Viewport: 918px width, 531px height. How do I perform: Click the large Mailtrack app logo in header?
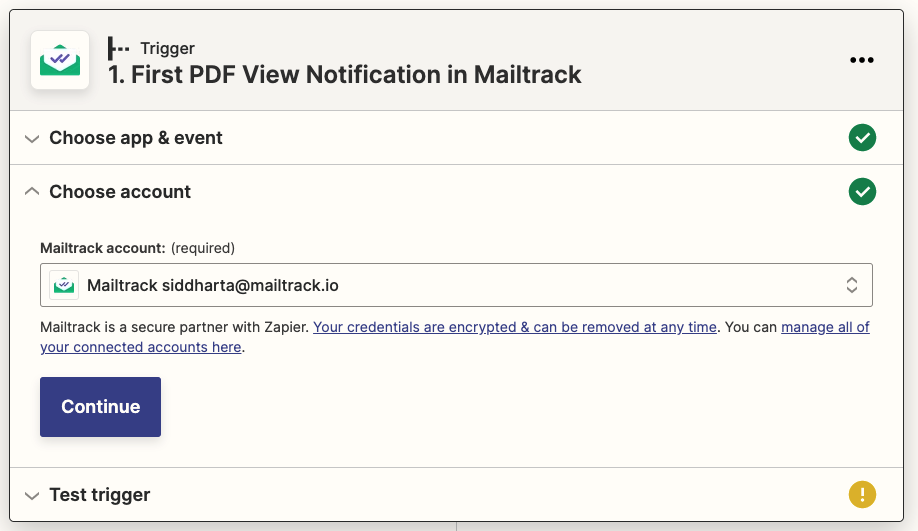pyautogui.click(x=60, y=60)
